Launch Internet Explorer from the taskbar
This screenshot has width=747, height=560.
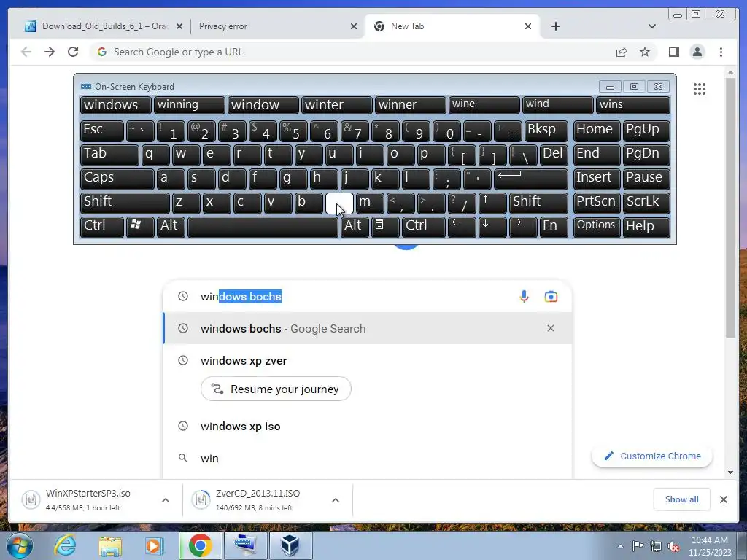click(x=65, y=545)
